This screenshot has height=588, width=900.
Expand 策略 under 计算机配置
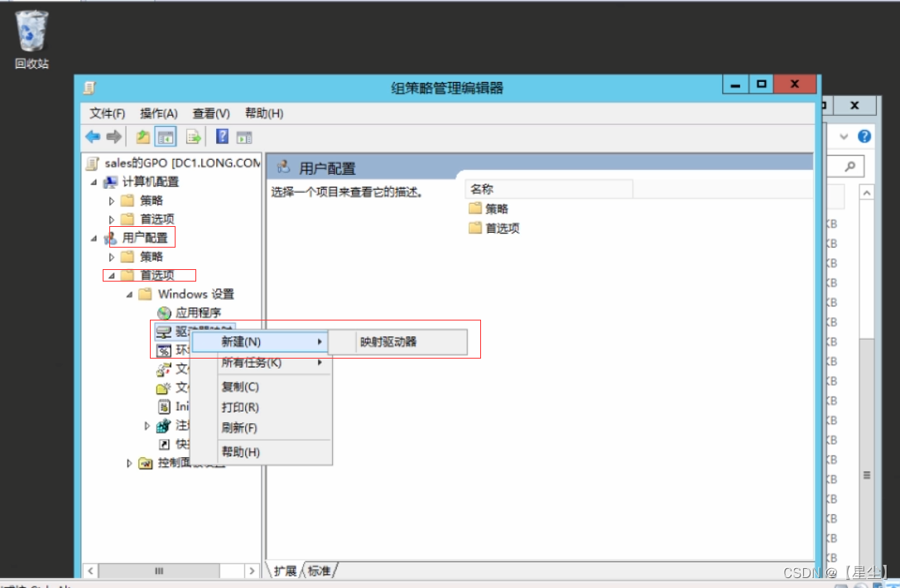[x=111, y=201]
